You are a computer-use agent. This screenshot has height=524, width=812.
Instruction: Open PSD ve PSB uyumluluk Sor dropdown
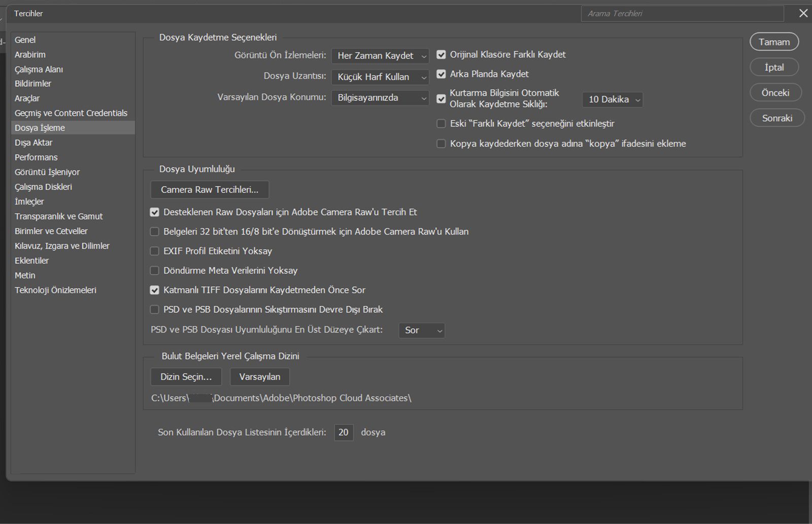click(422, 330)
